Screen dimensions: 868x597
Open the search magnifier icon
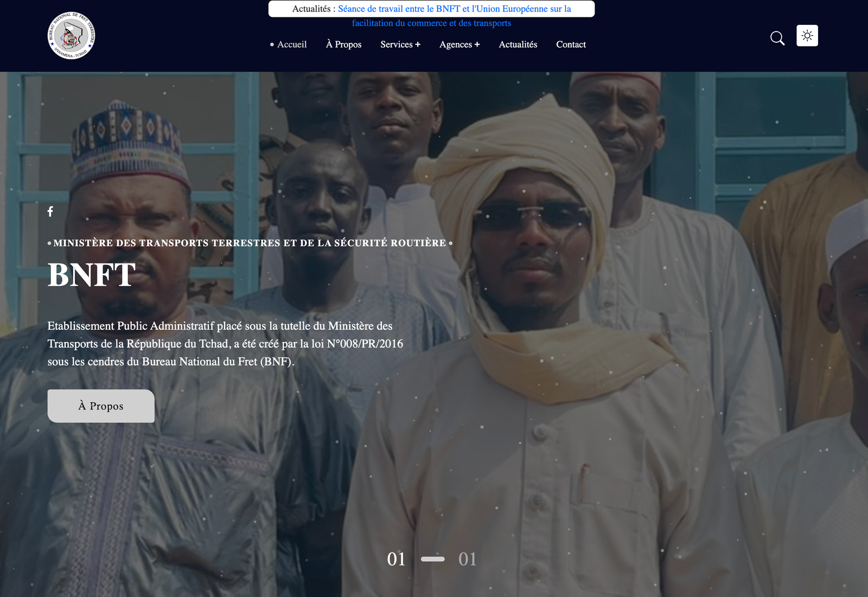click(x=777, y=38)
